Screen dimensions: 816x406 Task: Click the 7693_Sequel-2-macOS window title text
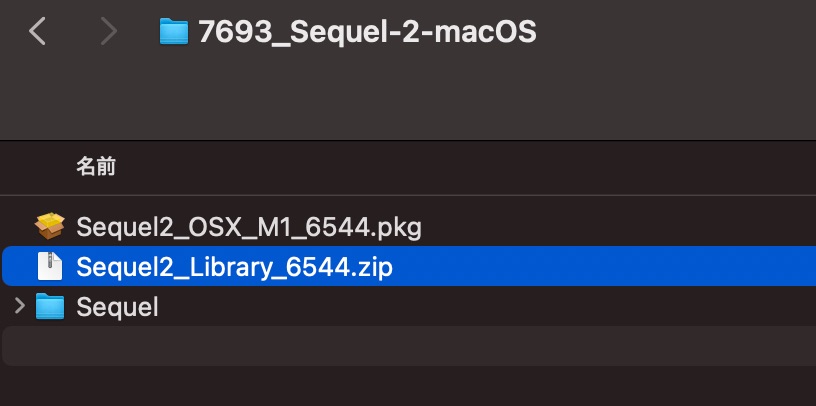pyautogui.click(x=367, y=32)
